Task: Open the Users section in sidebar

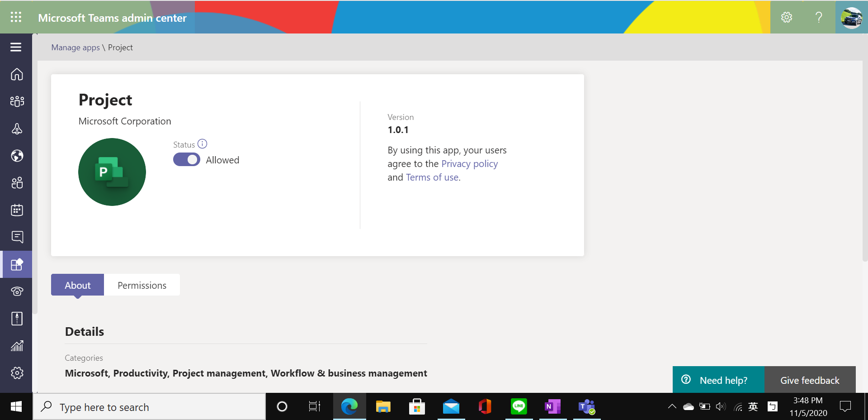Action: coord(17,183)
